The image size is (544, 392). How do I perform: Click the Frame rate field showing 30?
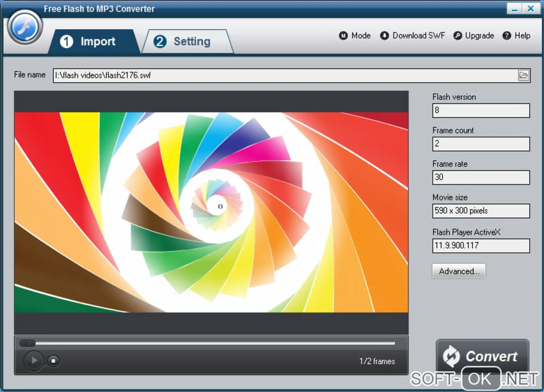tap(481, 177)
